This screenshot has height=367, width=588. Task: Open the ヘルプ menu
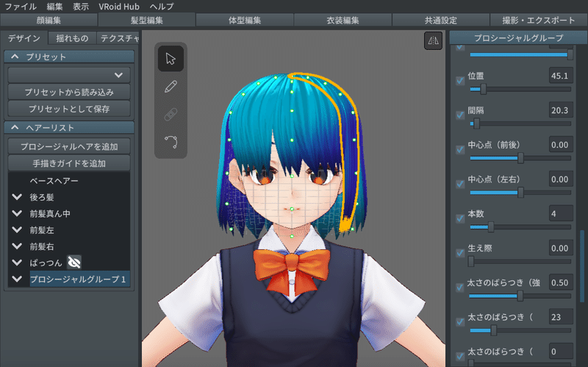(x=162, y=7)
